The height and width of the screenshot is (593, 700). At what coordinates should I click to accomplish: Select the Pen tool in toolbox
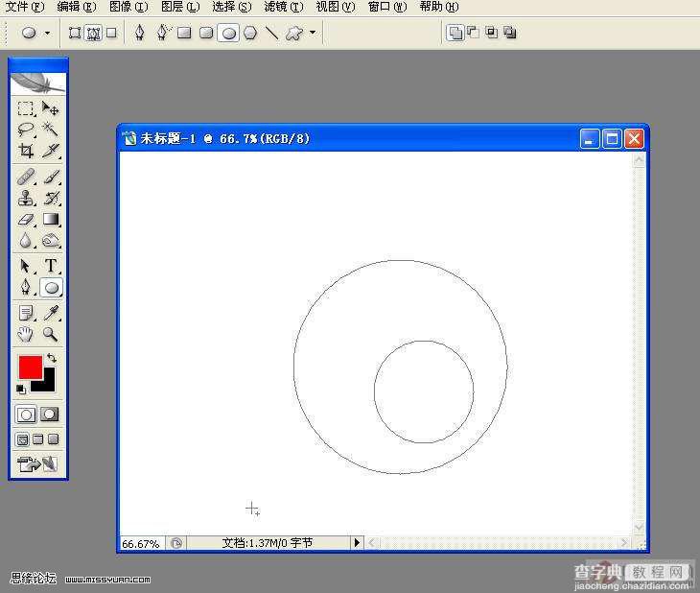tap(26, 287)
